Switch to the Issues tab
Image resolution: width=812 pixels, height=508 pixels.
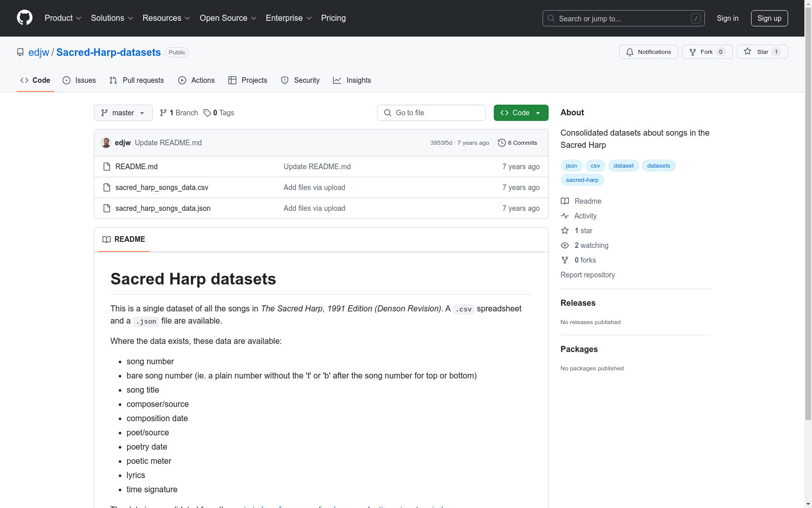(x=79, y=80)
